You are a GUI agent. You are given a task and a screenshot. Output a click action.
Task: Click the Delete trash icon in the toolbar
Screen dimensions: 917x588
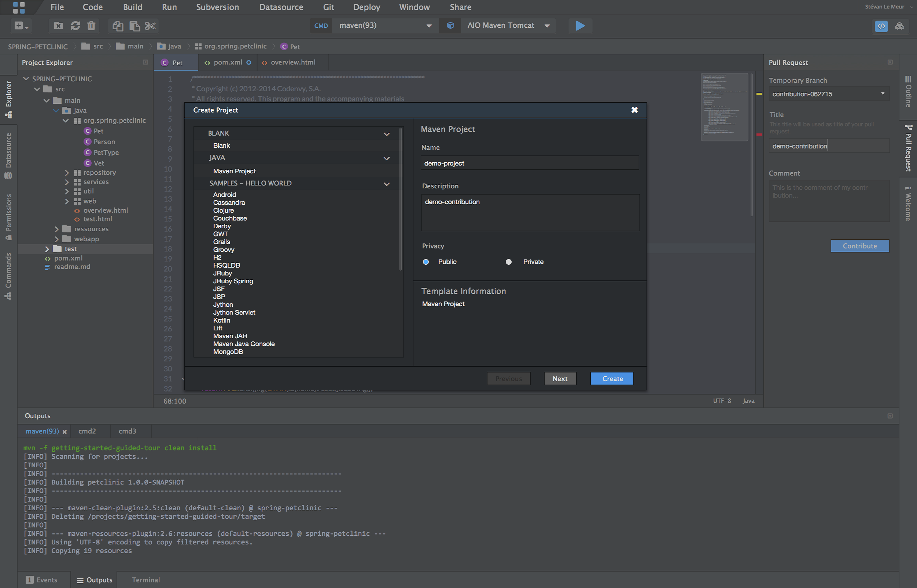click(x=91, y=26)
